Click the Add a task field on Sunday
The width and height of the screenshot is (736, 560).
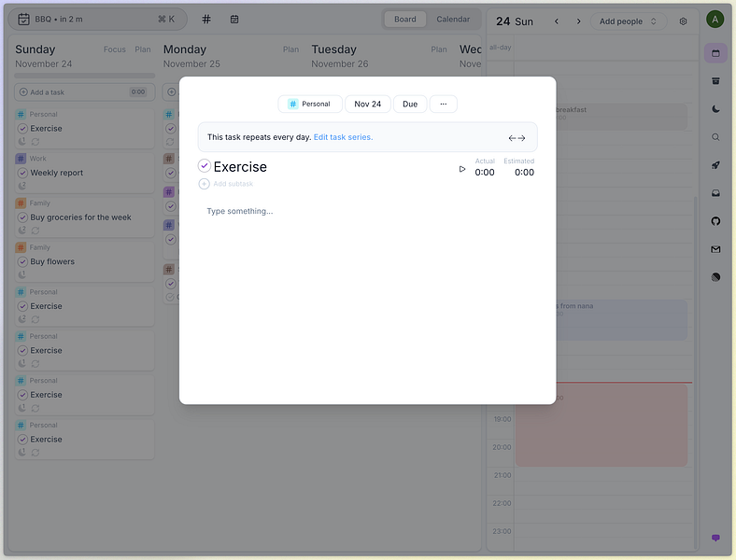coord(84,92)
